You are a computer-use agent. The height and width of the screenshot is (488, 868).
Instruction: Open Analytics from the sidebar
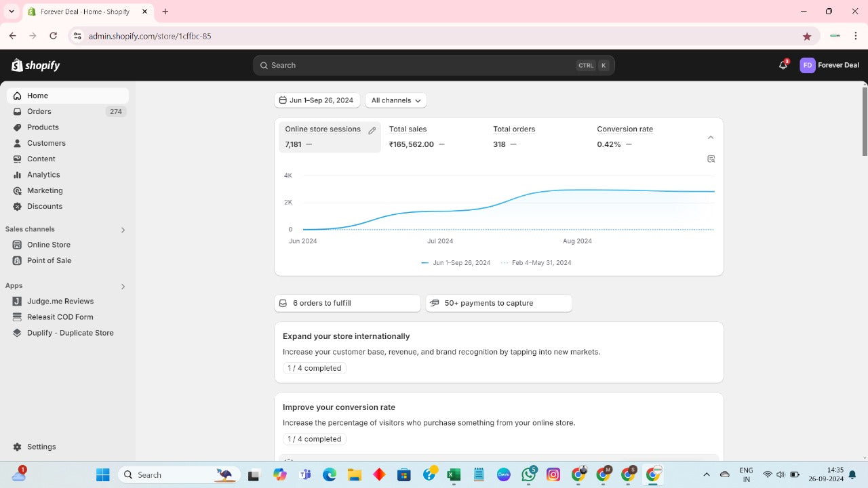(x=43, y=175)
